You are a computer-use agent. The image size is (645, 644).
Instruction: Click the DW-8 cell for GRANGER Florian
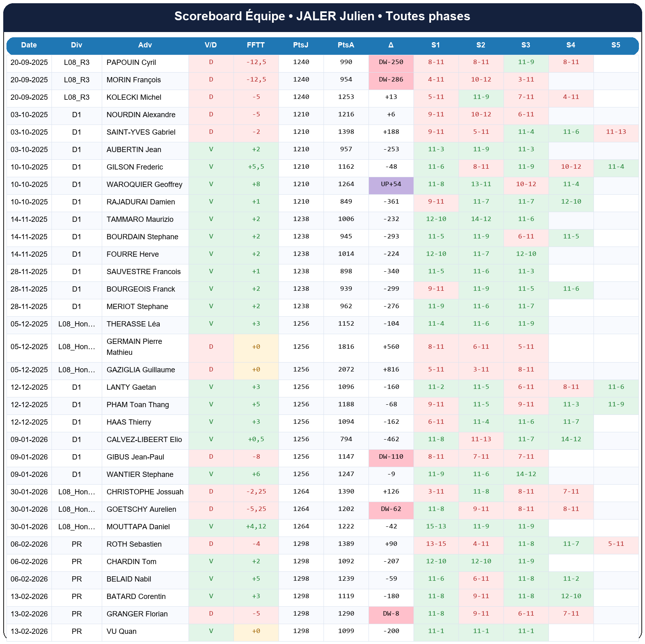click(391, 614)
